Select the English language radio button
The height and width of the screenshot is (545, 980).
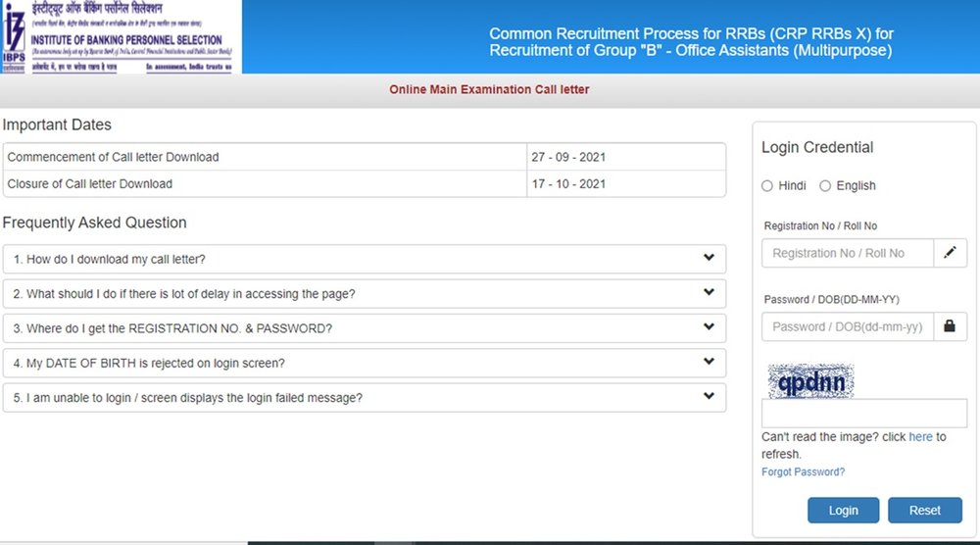pos(825,186)
